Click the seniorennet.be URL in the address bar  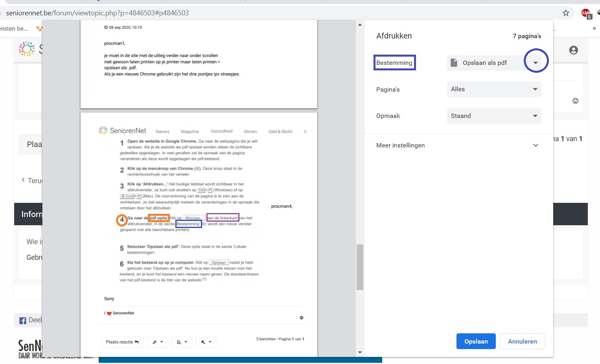[98, 13]
